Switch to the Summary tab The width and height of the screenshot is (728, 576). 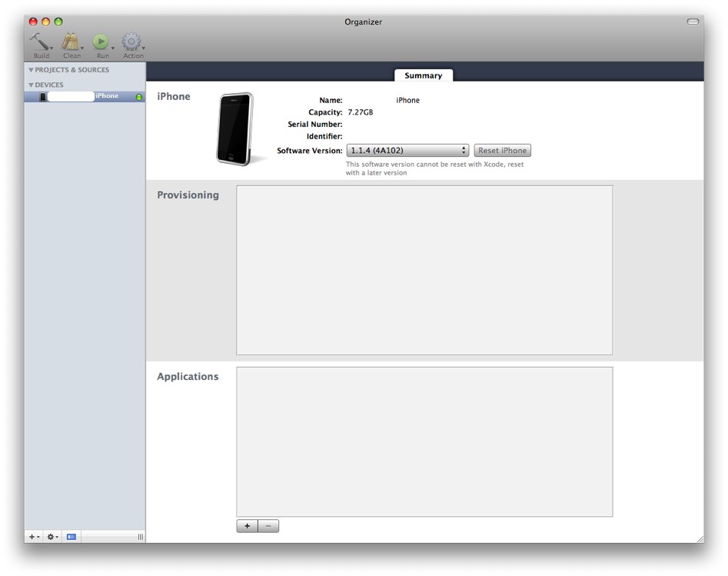424,75
